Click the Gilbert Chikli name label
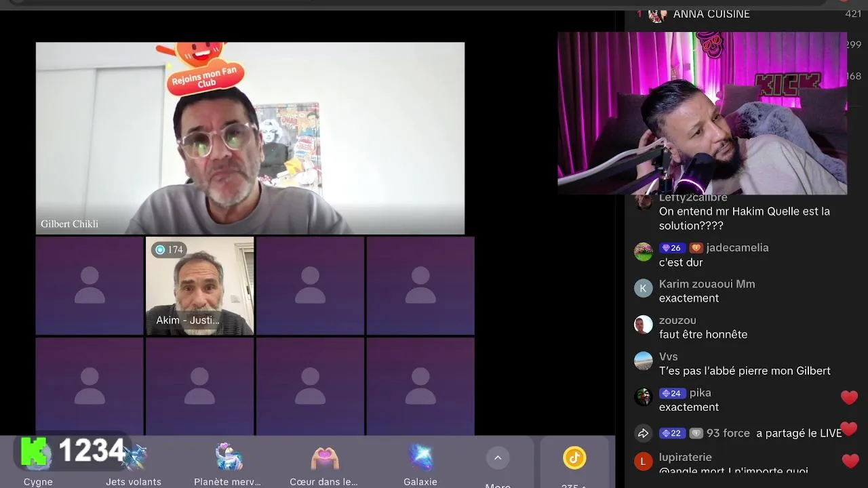The width and height of the screenshot is (868, 488). (x=69, y=224)
